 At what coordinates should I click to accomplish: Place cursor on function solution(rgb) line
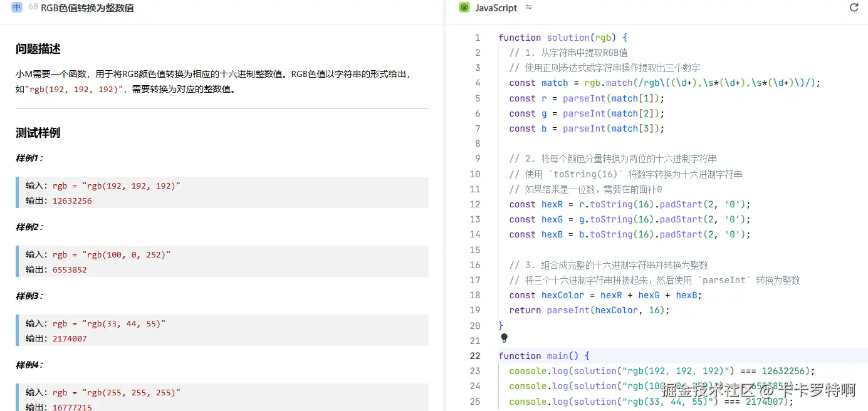[x=562, y=38]
